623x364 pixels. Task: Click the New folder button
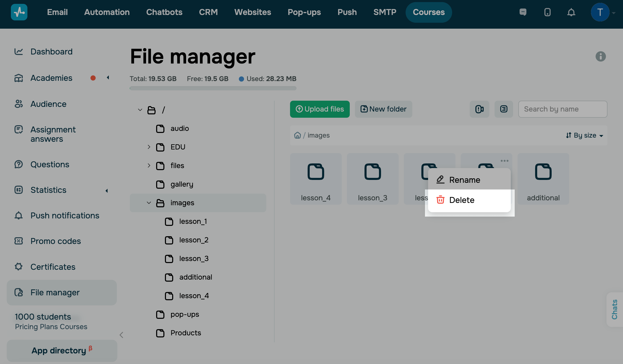point(383,109)
